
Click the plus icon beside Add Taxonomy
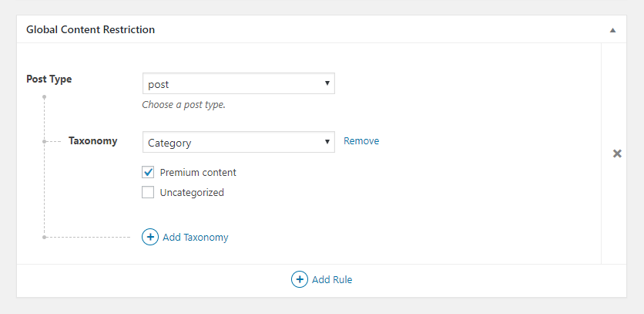[150, 237]
